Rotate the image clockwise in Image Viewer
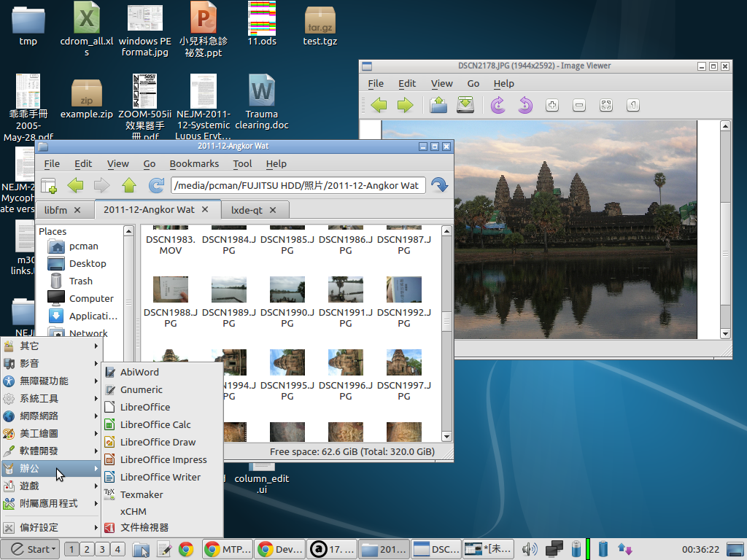The height and width of the screenshot is (560, 747). pos(498,106)
